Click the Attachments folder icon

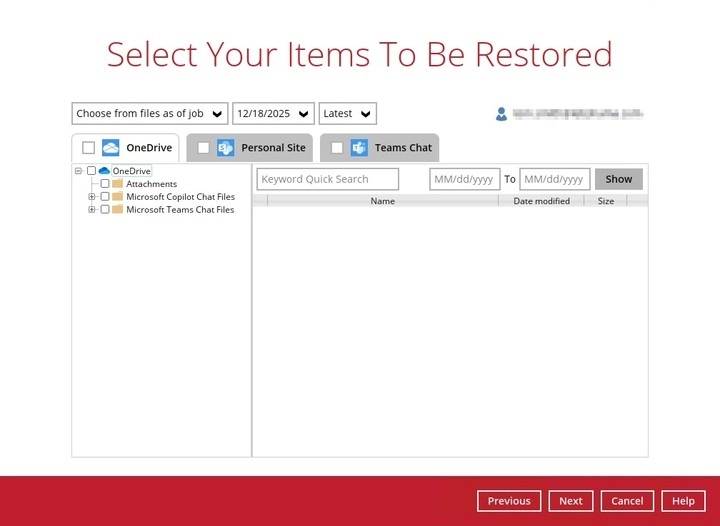(x=118, y=184)
